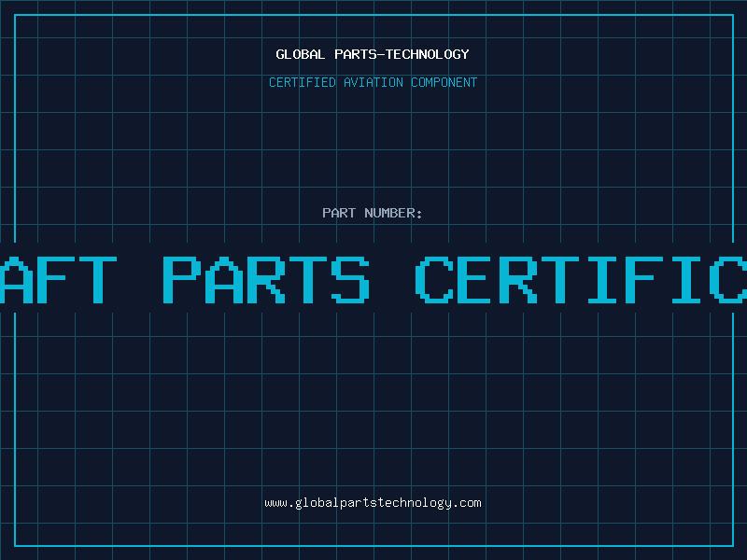
Task: Click the gap between AFT and PARTS
Action: pyautogui.click(x=139, y=278)
